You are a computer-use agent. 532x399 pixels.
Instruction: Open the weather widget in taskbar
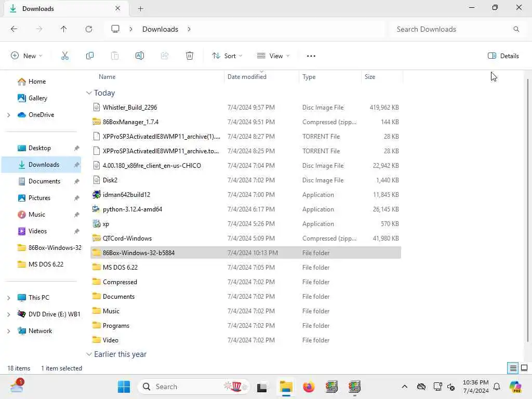coord(16,387)
